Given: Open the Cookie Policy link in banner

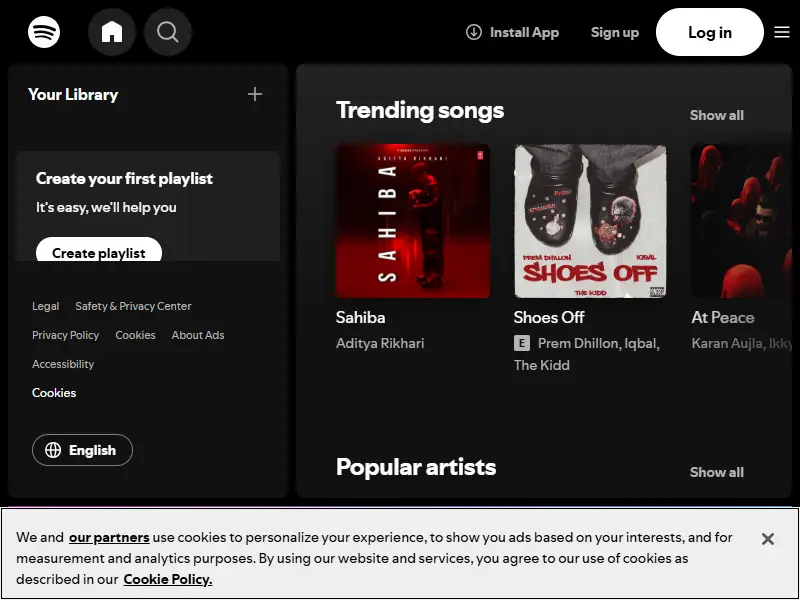Looking at the screenshot, I should click(168, 580).
